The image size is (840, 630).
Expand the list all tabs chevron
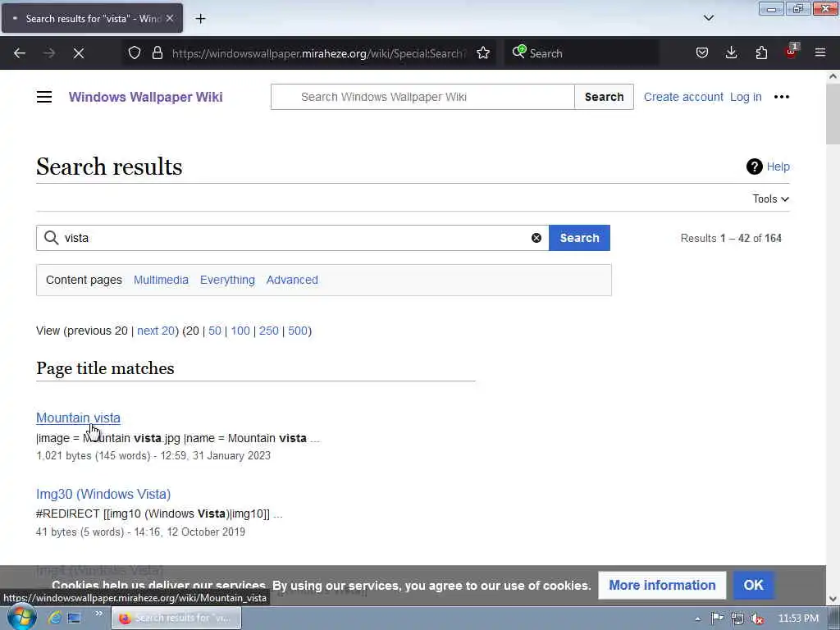708,18
